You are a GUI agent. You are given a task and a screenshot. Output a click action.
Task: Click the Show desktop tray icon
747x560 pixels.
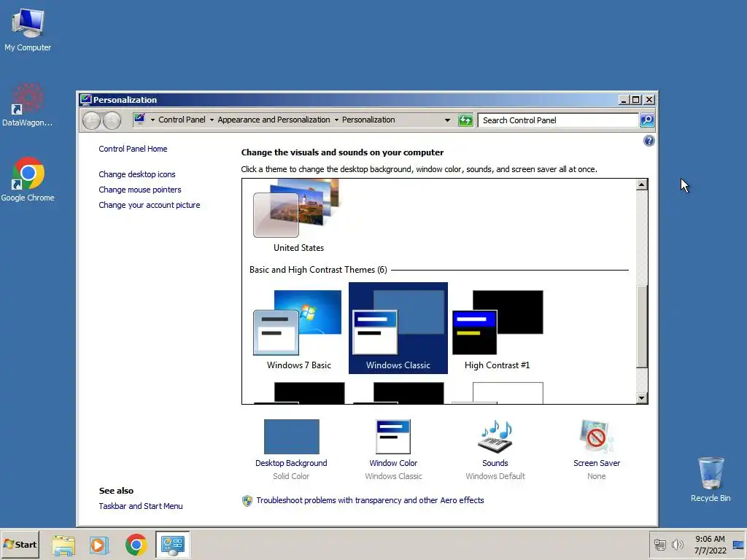click(x=738, y=545)
